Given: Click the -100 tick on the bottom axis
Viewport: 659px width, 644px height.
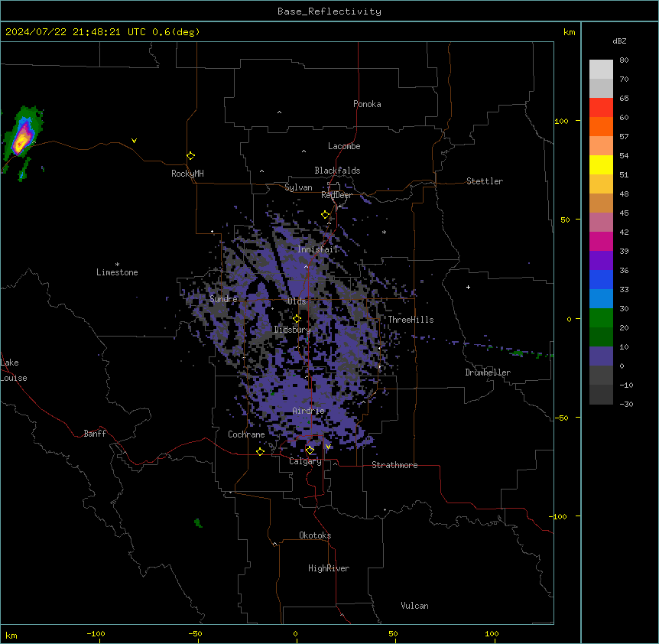Looking at the screenshot, I should 96,633.
